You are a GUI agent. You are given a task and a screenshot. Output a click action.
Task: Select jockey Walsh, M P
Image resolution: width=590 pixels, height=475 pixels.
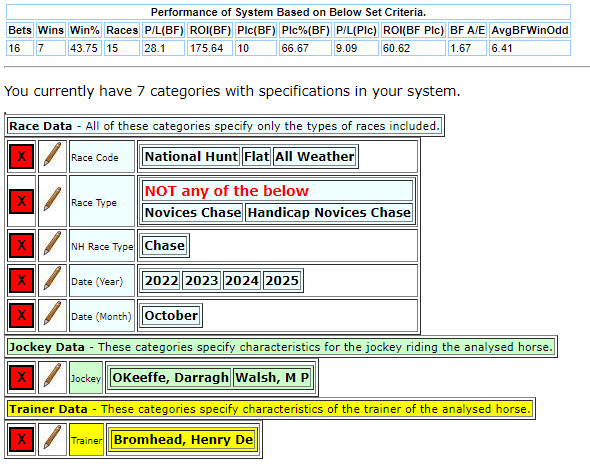point(272,378)
